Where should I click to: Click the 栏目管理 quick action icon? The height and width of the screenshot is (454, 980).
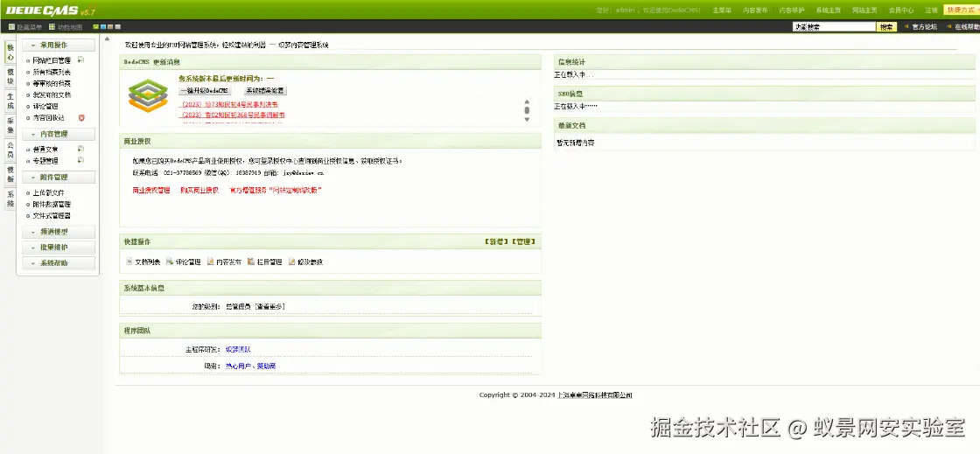tap(251, 262)
